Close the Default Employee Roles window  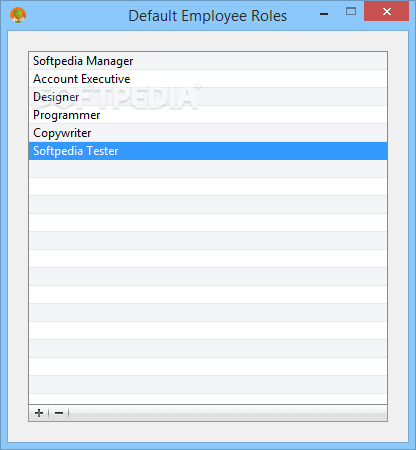[x=387, y=11]
